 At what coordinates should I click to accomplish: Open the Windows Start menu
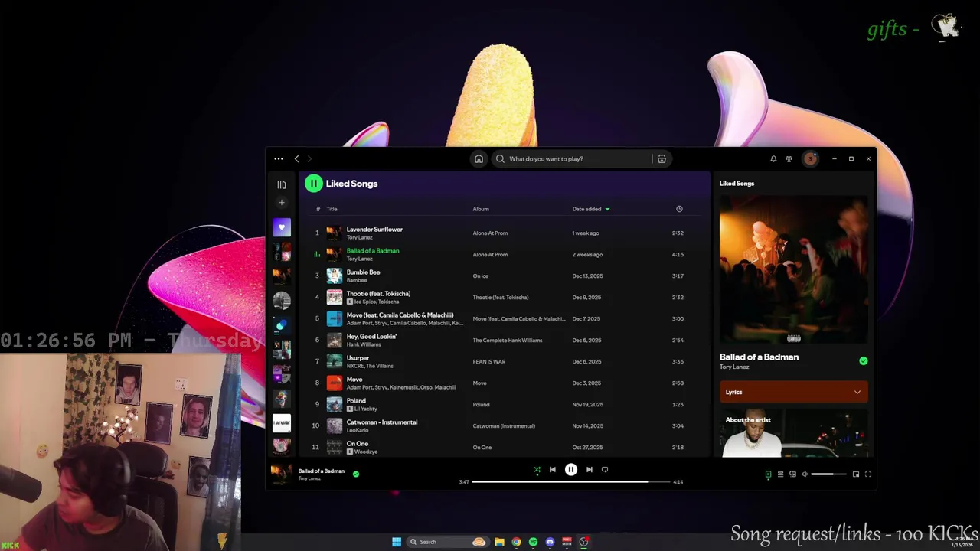[397, 542]
